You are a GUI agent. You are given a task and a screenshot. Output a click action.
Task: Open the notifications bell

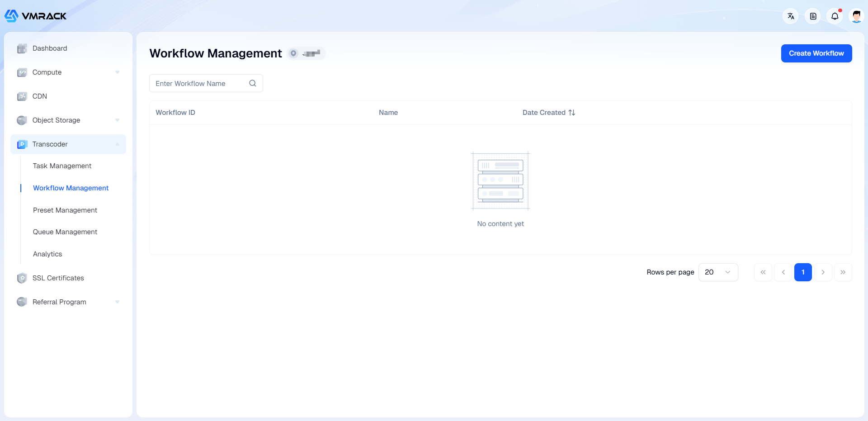point(835,16)
